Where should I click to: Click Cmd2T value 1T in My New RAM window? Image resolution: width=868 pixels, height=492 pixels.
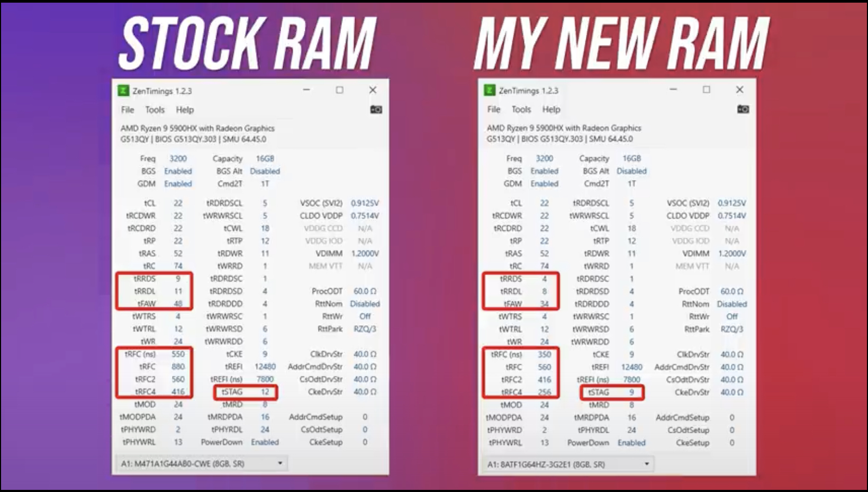coord(631,183)
